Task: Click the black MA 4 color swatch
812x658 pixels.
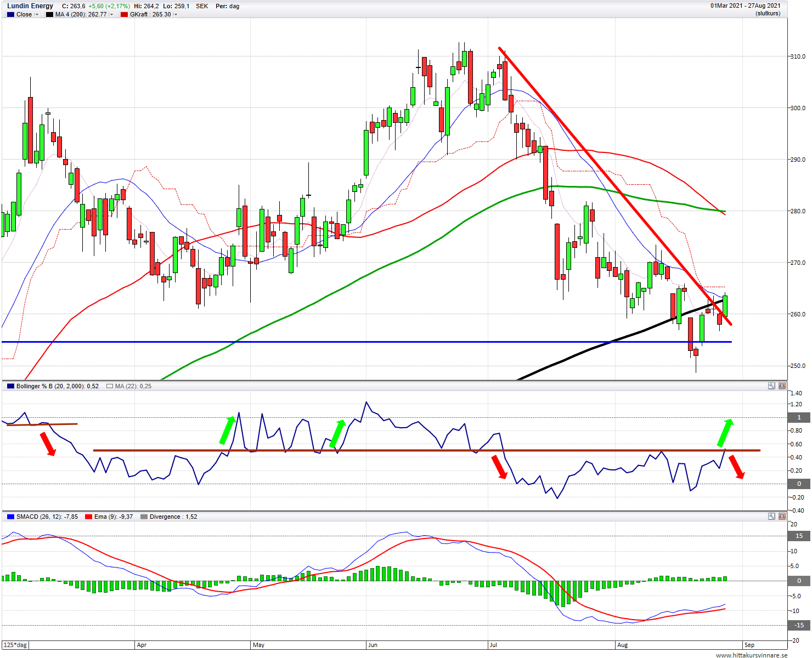Action: tap(50, 15)
